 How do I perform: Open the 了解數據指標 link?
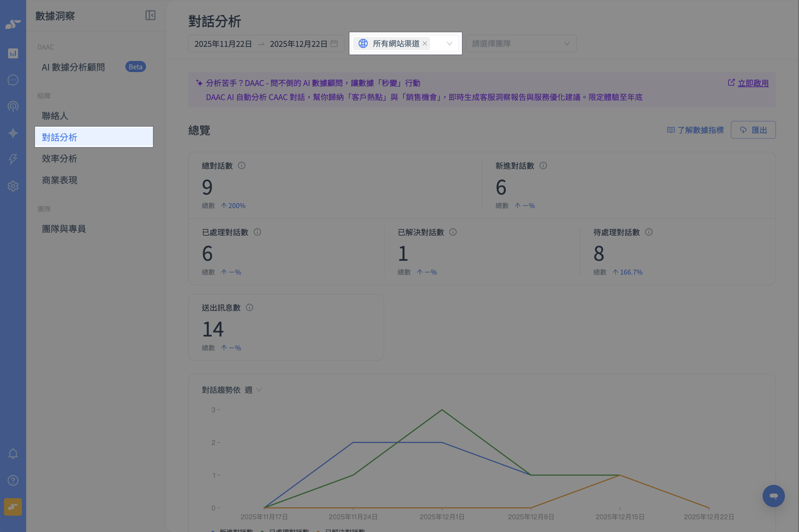pyautogui.click(x=696, y=130)
